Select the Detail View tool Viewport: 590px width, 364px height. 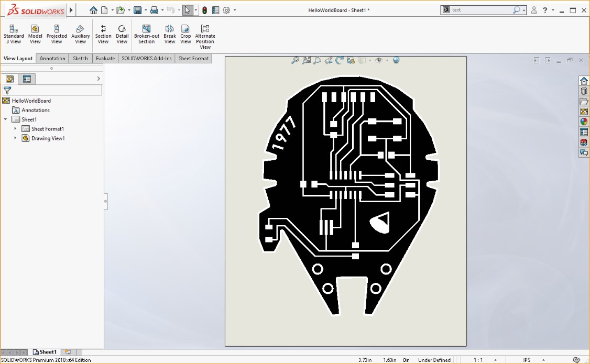tap(122, 34)
